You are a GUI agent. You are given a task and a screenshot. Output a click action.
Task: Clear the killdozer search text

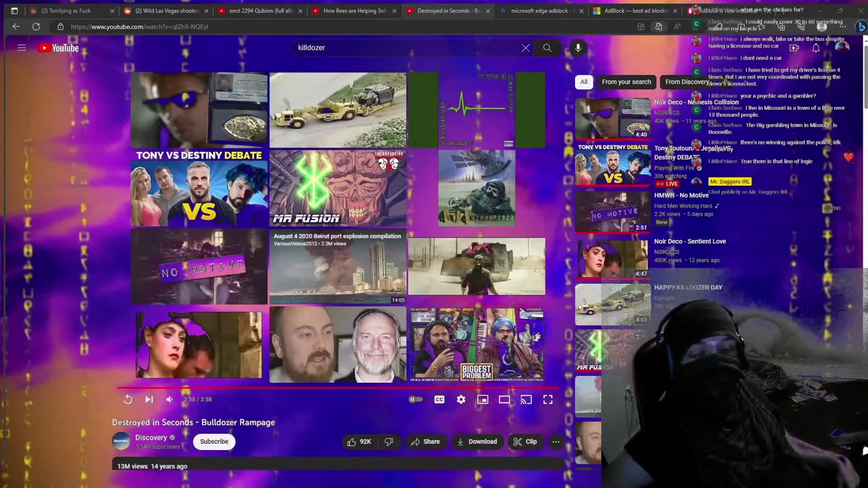pyautogui.click(x=526, y=48)
